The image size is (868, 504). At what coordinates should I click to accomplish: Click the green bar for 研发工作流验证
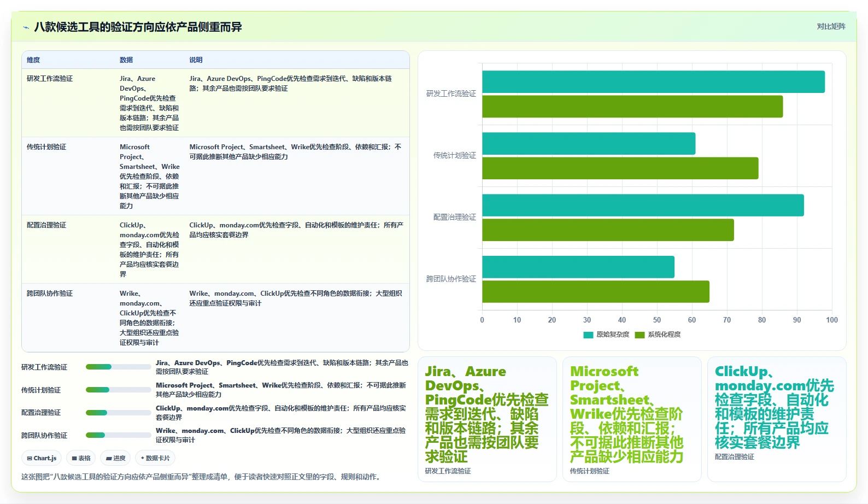point(632,107)
